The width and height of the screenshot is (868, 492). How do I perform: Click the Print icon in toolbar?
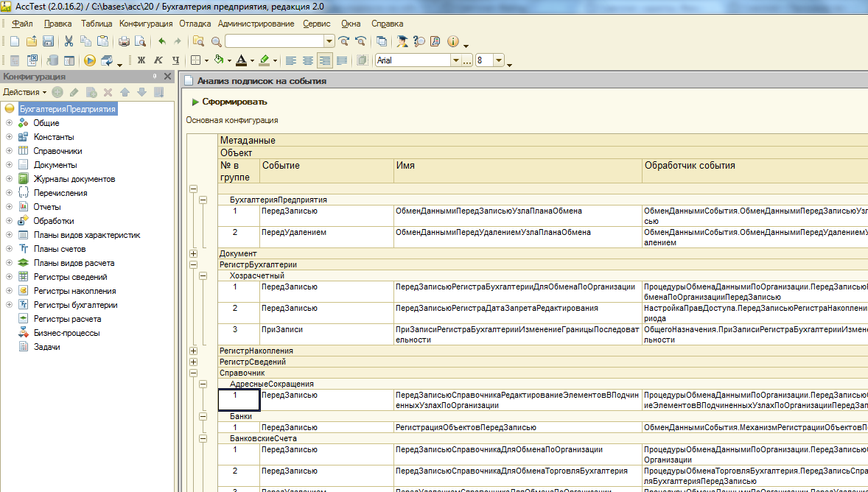click(x=124, y=41)
